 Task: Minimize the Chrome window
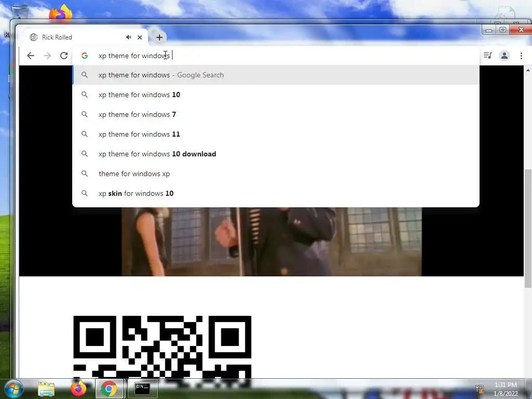coord(488,30)
